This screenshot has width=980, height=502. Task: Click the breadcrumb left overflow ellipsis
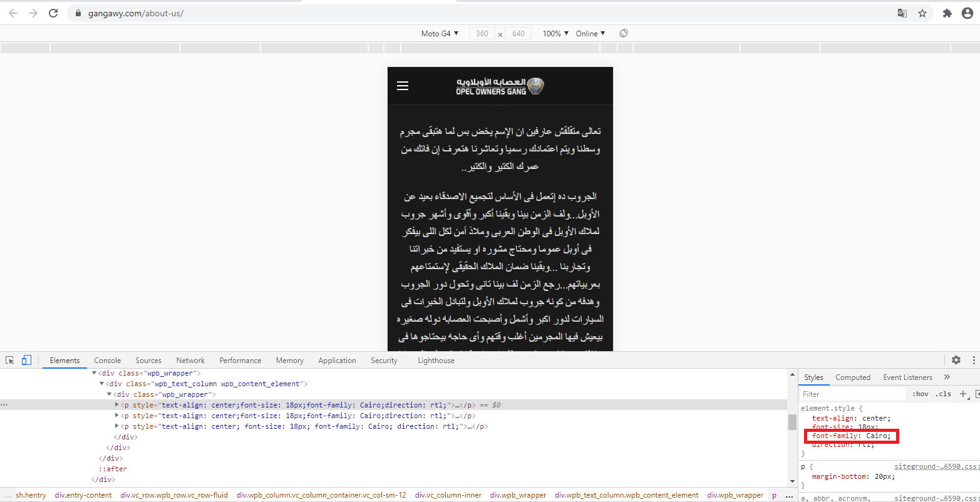(x=7, y=495)
